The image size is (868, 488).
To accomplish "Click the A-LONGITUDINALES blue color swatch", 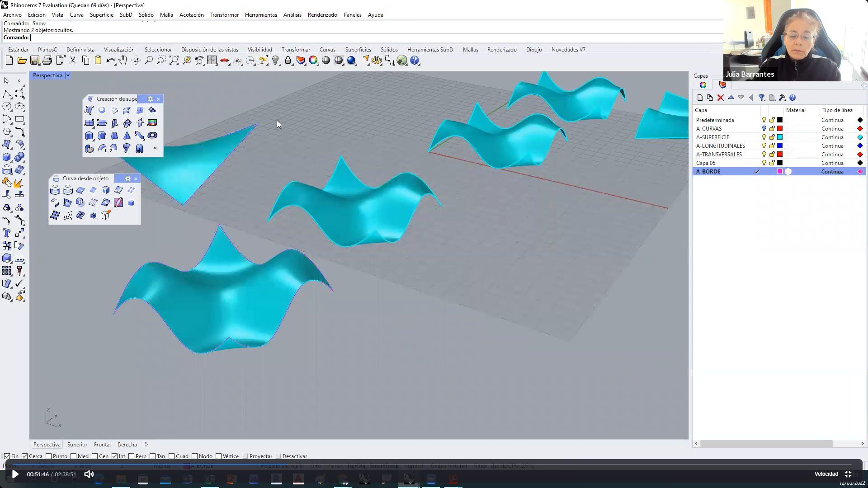I will (780, 146).
